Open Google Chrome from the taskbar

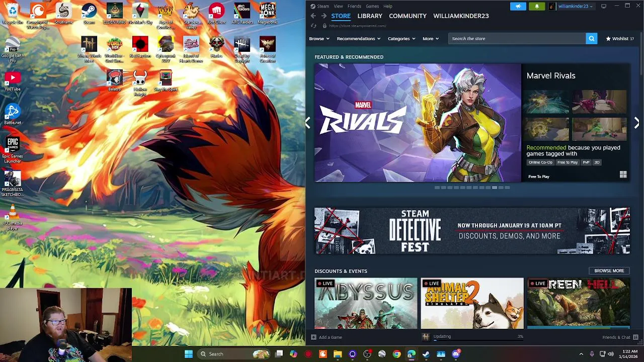[396, 354]
